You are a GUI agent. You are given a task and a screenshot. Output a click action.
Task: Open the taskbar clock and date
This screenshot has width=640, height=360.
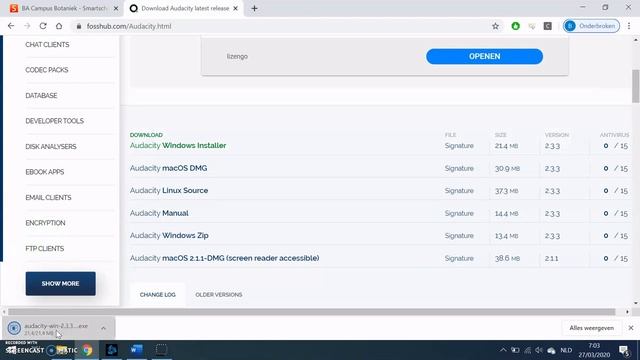pyautogui.click(x=594, y=350)
